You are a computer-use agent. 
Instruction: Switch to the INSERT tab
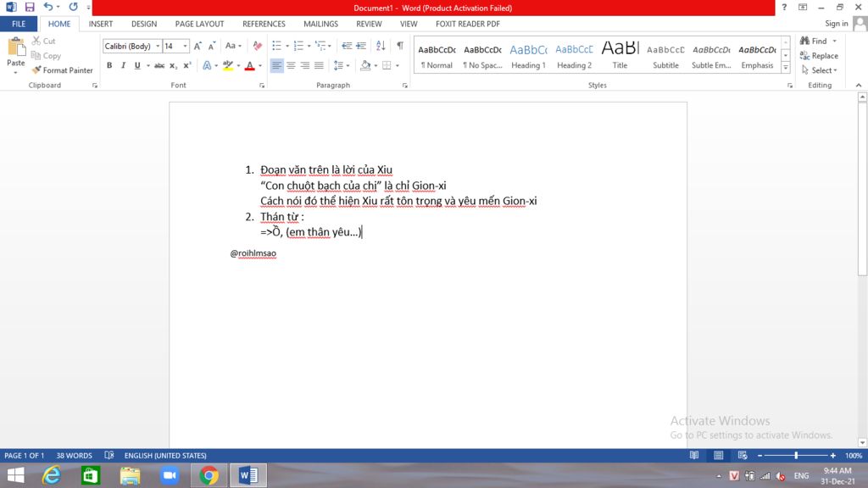click(x=101, y=24)
